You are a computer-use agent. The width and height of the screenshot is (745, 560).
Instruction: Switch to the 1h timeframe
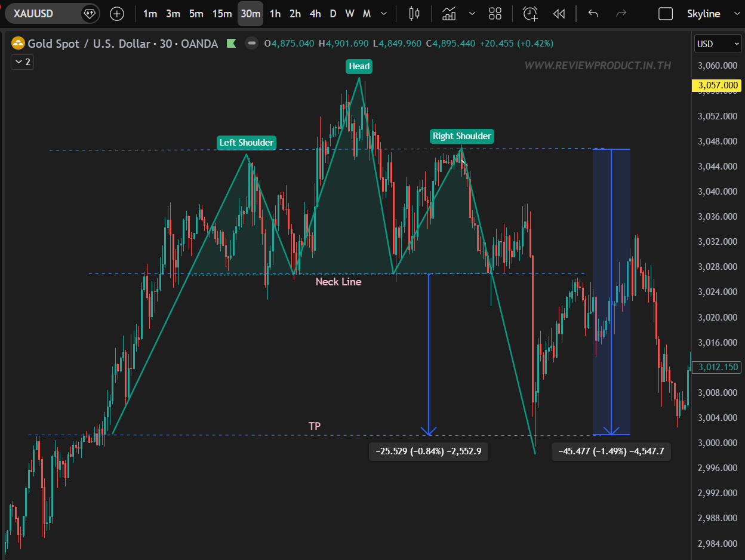click(x=275, y=14)
